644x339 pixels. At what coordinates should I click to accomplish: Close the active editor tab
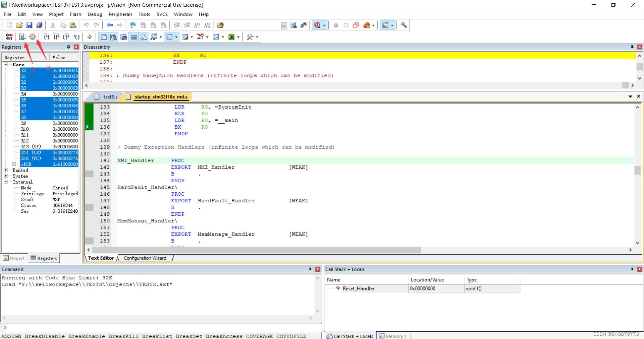click(638, 96)
